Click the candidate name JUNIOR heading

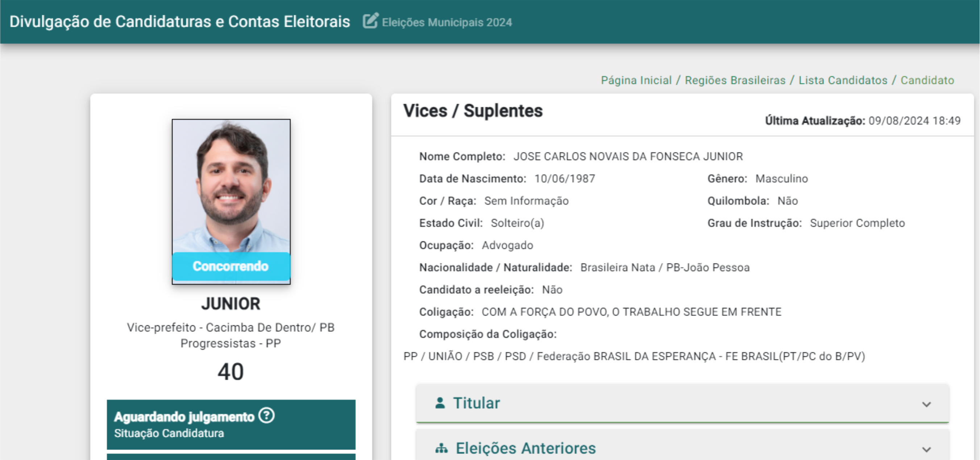click(x=231, y=304)
